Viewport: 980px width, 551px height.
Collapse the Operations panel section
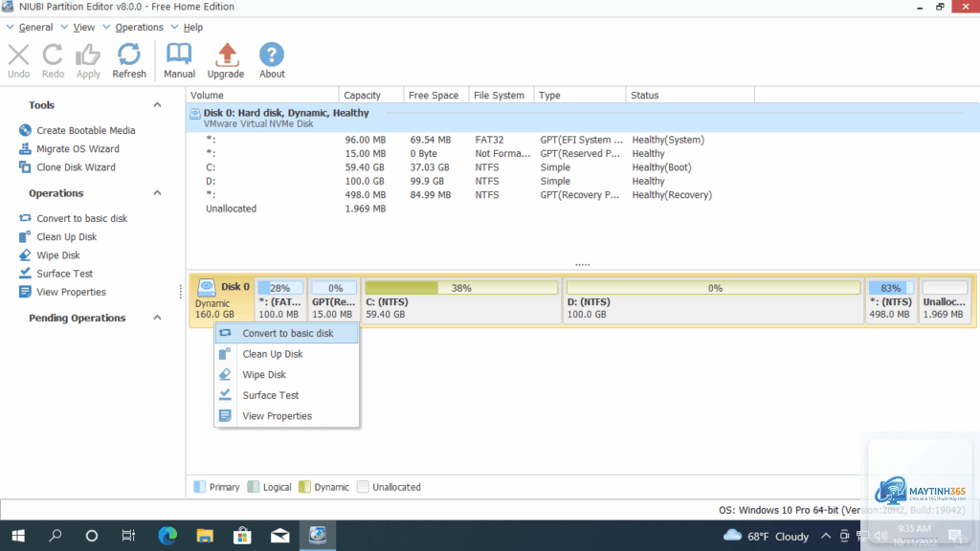click(157, 193)
